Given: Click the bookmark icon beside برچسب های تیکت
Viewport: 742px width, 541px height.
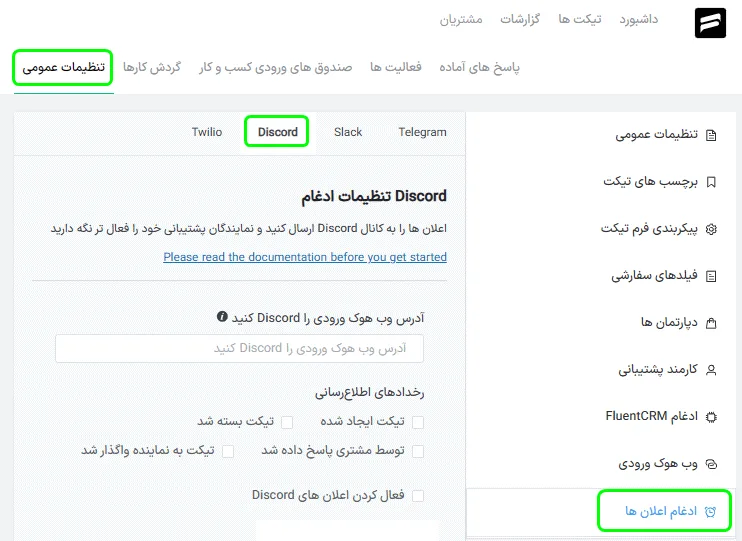Looking at the screenshot, I should [711, 182].
